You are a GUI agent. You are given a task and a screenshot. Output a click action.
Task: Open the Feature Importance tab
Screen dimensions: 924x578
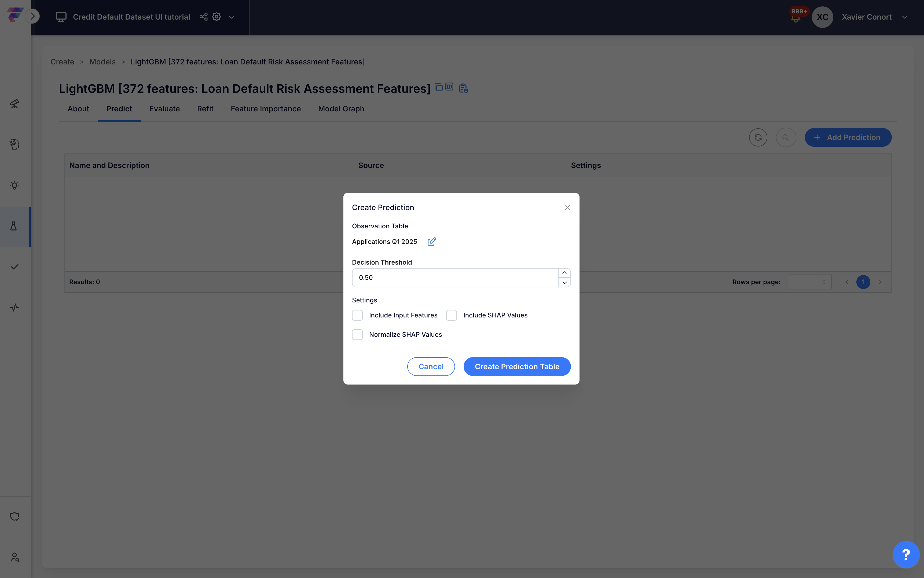266,109
